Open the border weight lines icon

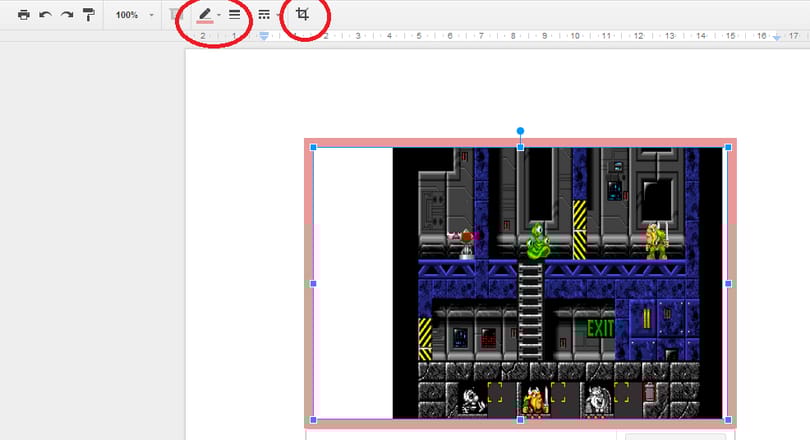(x=235, y=14)
